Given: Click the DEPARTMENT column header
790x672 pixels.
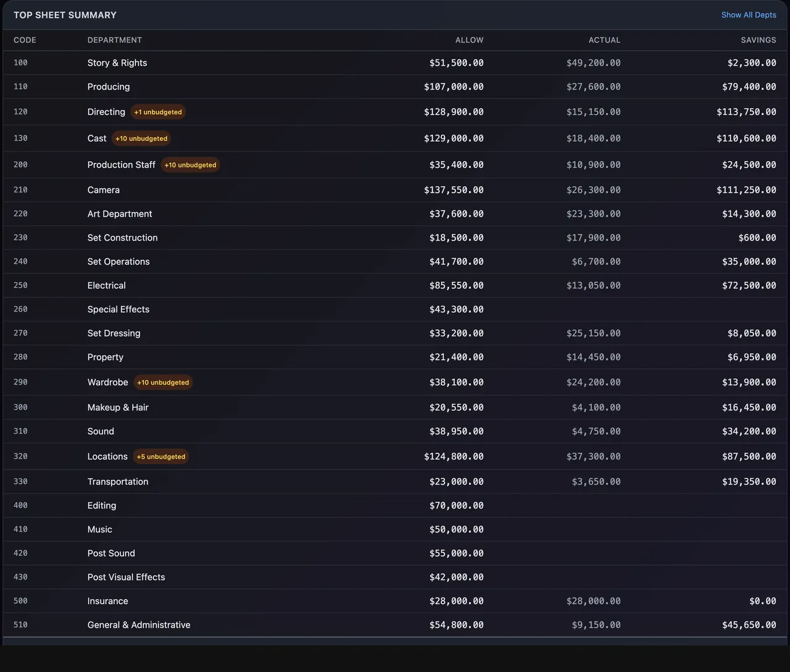Looking at the screenshot, I should (115, 40).
